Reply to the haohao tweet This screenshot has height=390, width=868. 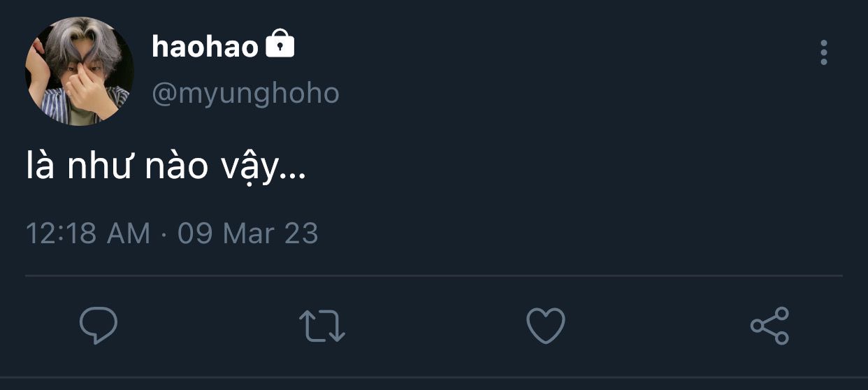click(99, 325)
